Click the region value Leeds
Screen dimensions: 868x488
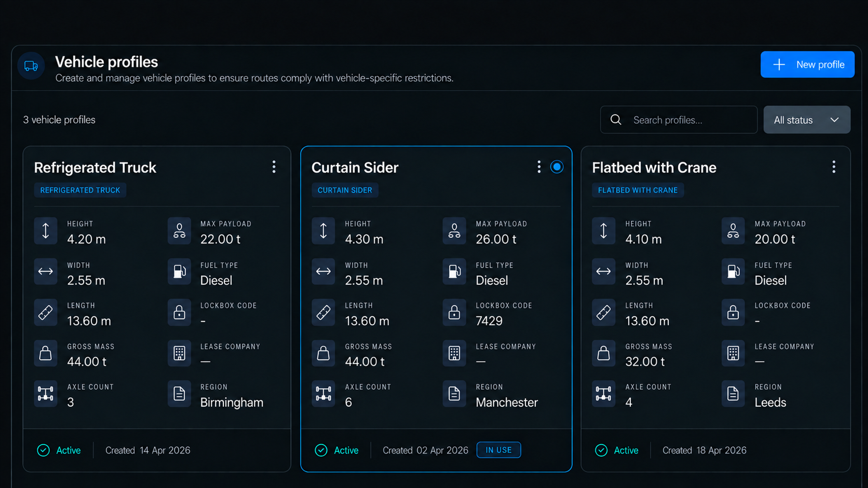(x=770, y=402)
